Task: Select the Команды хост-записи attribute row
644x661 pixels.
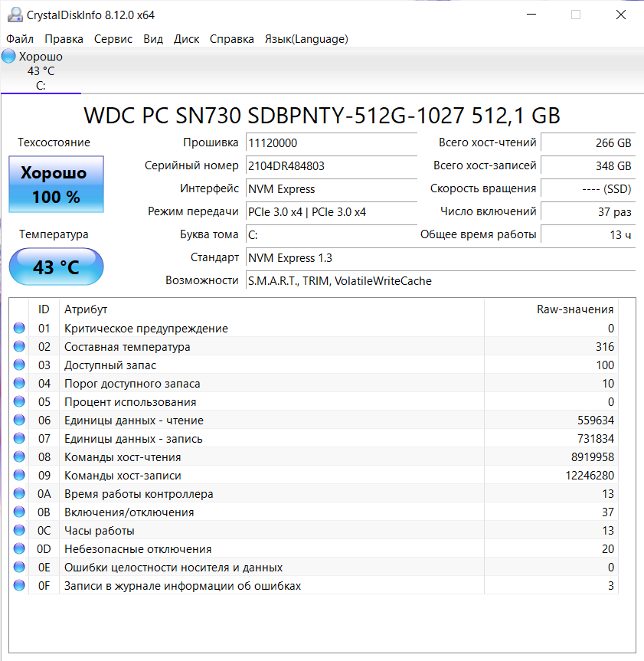Action: tap(314, 475)
